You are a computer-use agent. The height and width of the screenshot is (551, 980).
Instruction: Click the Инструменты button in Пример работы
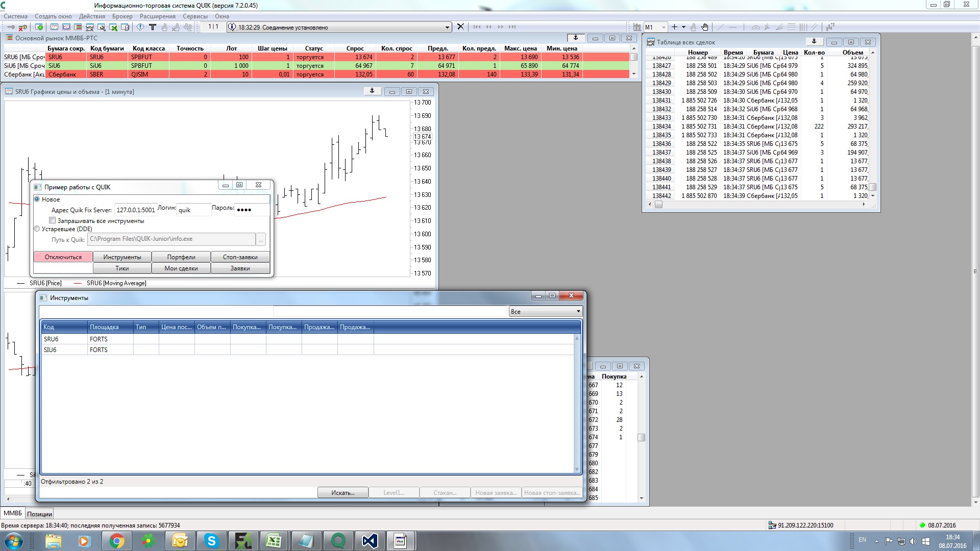(x=122, y=257)
